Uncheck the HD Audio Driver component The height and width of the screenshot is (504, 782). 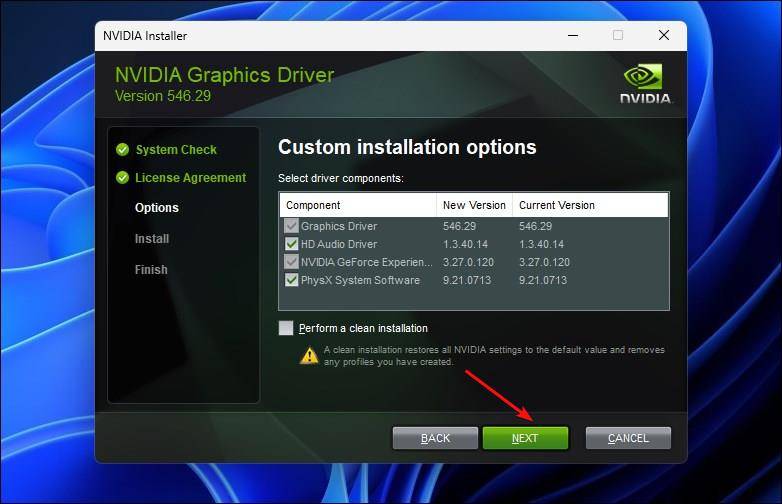[x=291, y=244]
